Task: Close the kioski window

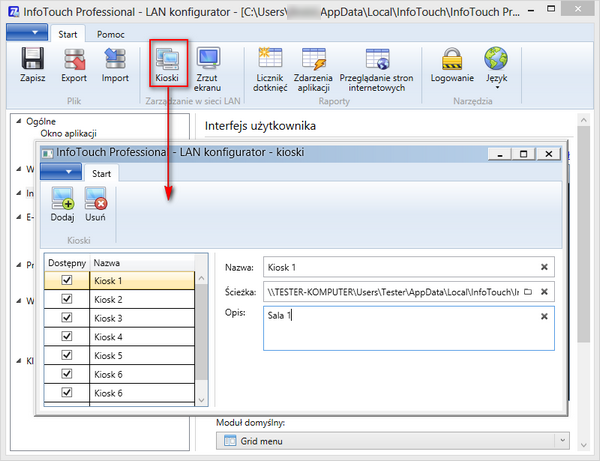Action: point(548,154)
